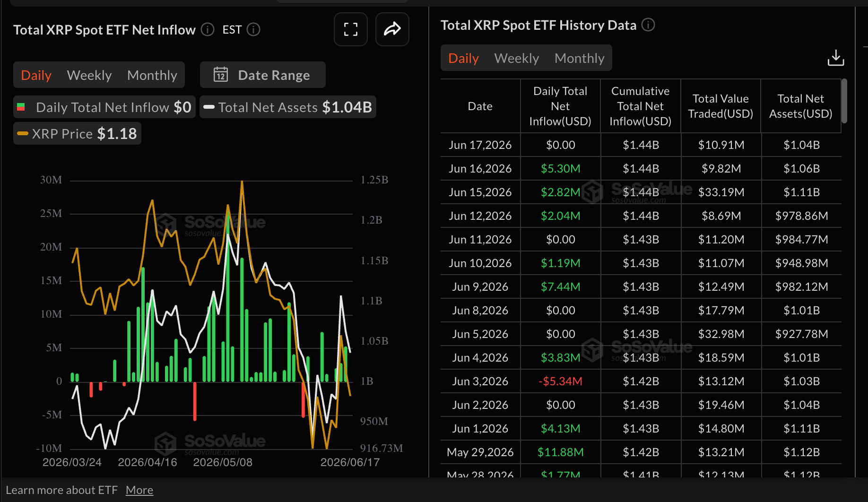Viewport: 868px width, 502px height.
Task: Open the More link about ETF
Action: coord(139,490)
